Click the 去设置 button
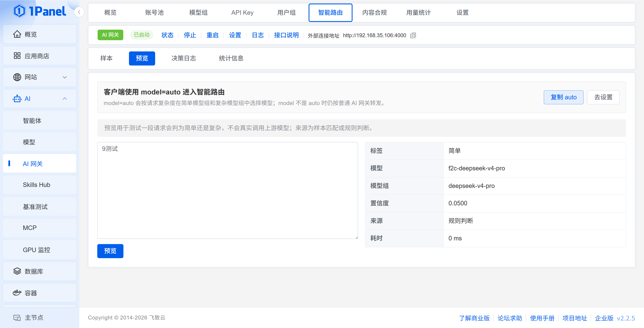This screenshot has height=328, width=644. 603,97
